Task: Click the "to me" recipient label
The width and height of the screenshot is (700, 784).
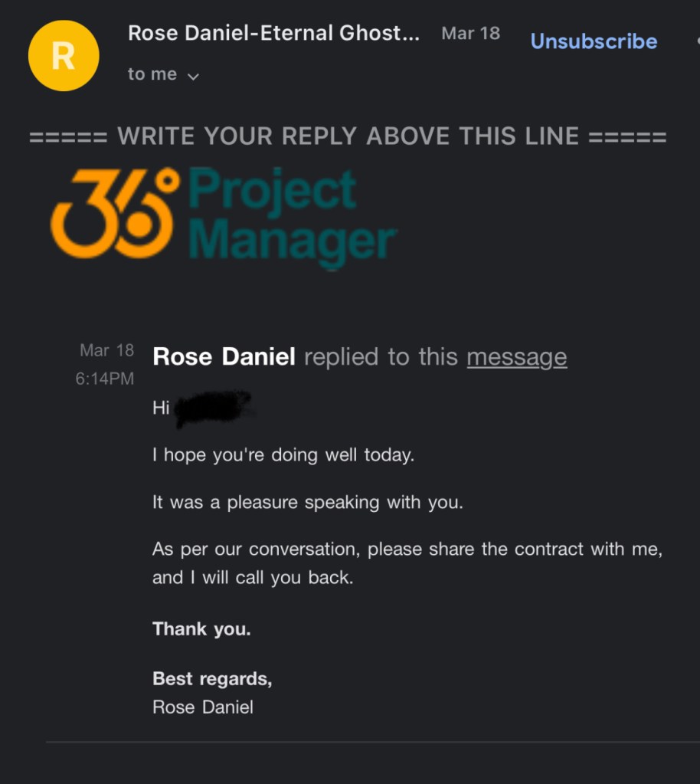Action: click(x=152, y=74)
